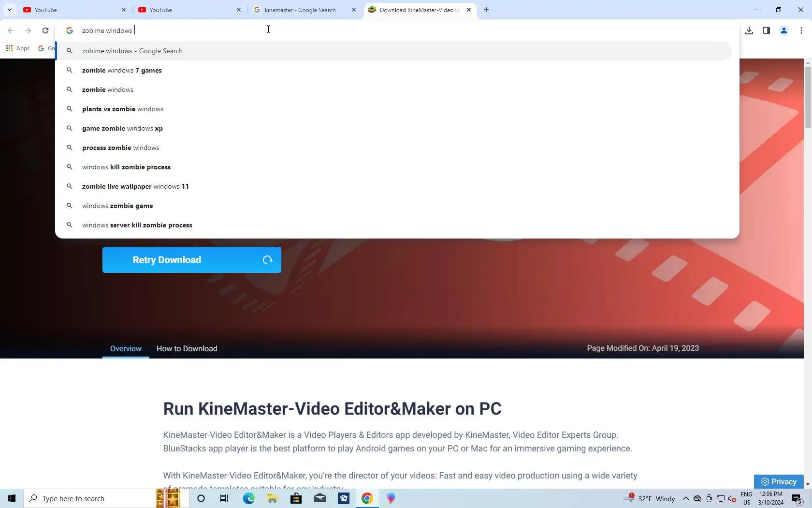This screenshot has height=508, width=812.
Task: Click the Retry Download button
Action: pyautogui.click(x=192, y=260)
